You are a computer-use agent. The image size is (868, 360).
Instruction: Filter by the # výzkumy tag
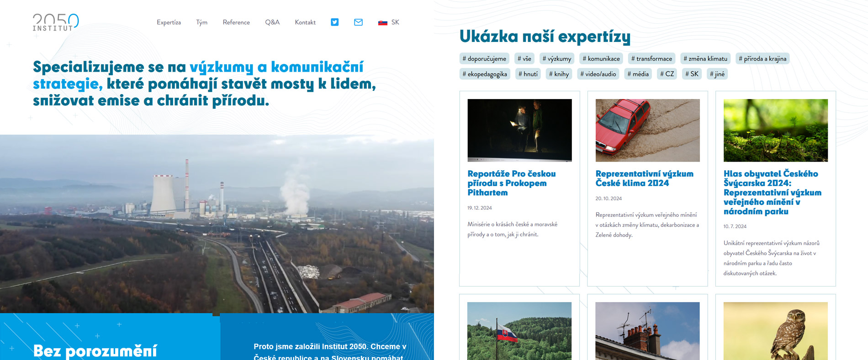pyautogui.click(x=557, y=58)
